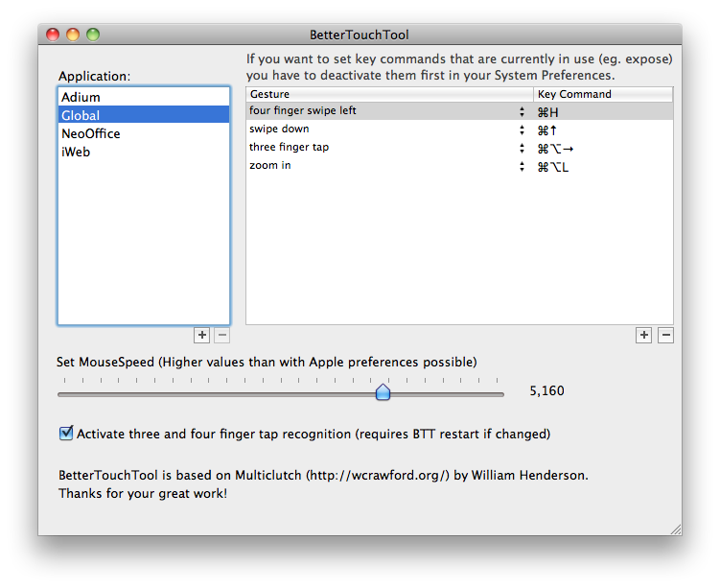Select the three finger tap gesture row
The width and height of the screenshot is (720, 588).
click(459, 148)
